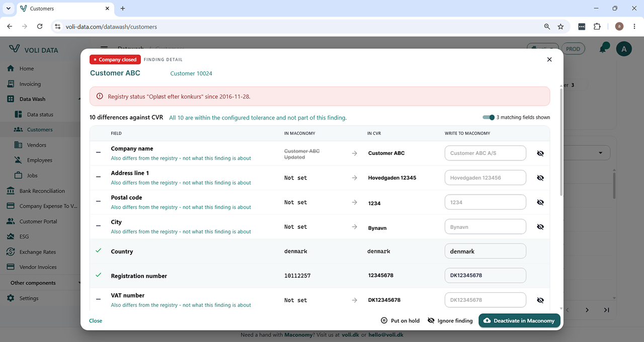Image resolution: width=644 pixels, height=342 pixels.
Task: Click the Company name write field
Action: pyautogui.click(x=485, y=153)
